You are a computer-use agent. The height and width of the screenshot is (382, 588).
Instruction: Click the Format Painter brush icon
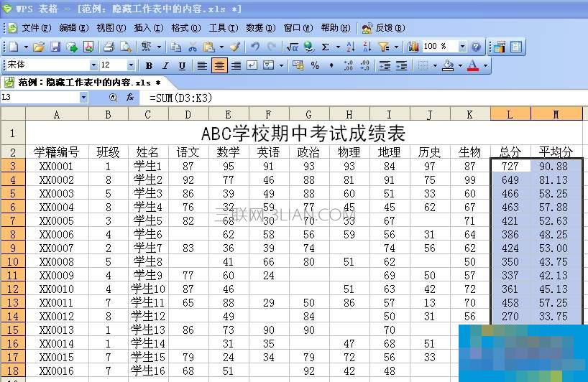[235, 47]
